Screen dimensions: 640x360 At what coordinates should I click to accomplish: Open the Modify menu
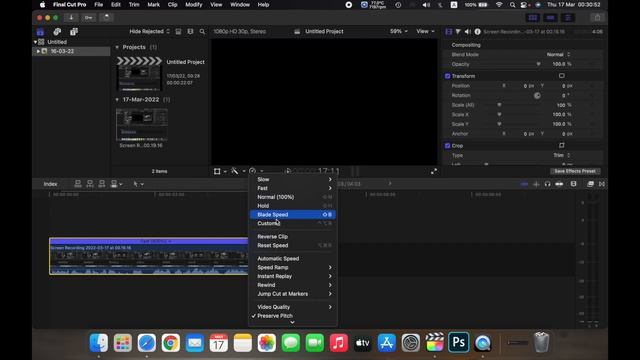(x=193, y=5)
